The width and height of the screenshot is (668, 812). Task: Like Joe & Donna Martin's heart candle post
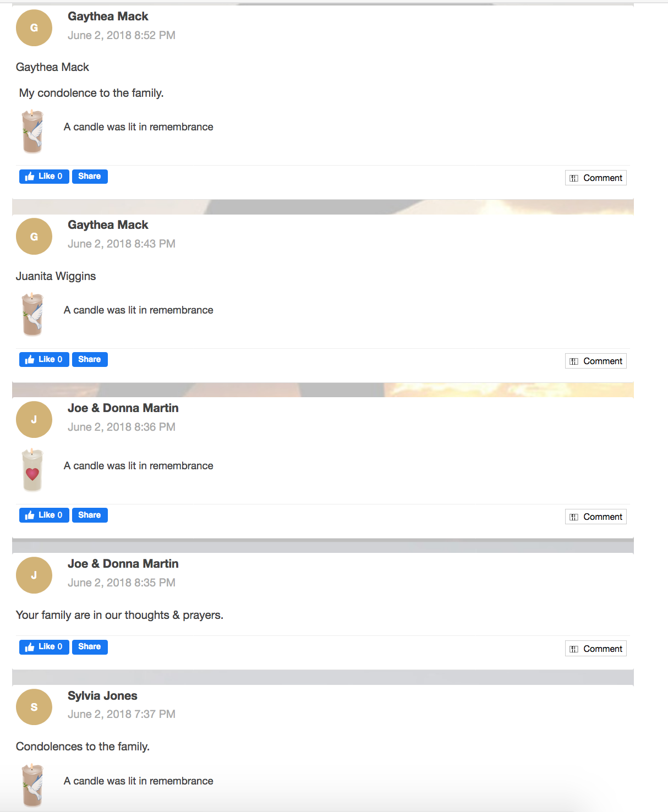tap(44, 515)
